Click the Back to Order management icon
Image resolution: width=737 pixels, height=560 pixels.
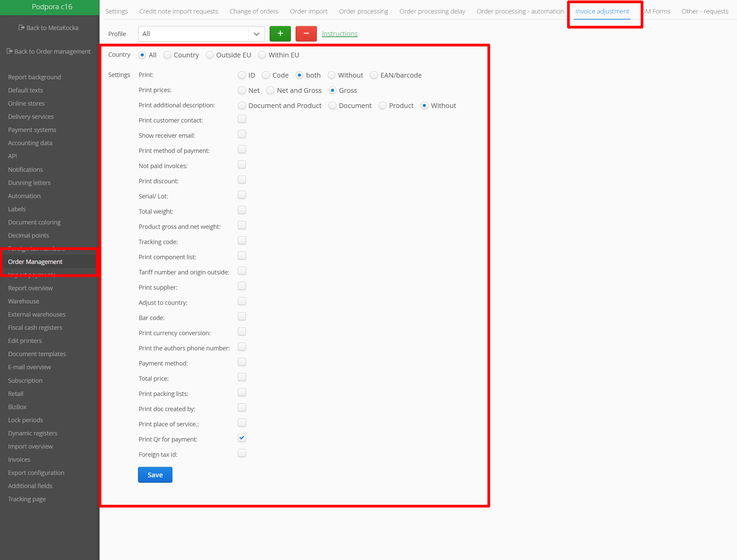[x=9, y=51]
